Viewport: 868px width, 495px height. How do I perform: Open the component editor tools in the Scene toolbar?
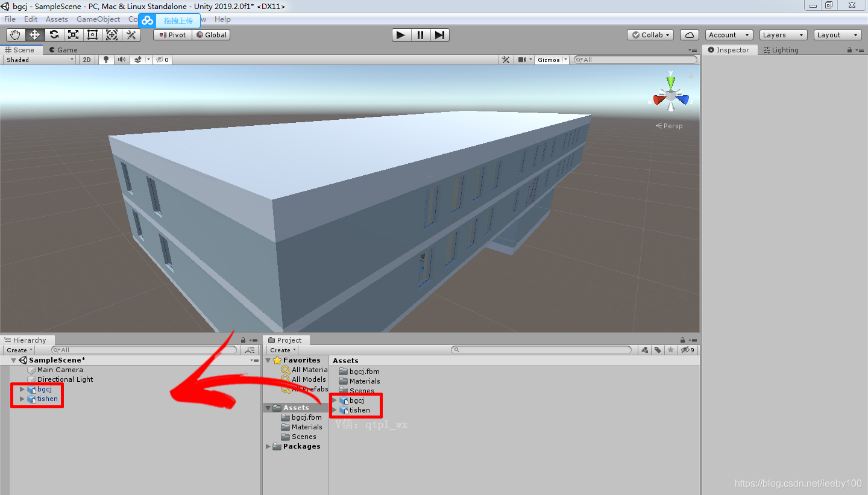click(x=506, y=60)
